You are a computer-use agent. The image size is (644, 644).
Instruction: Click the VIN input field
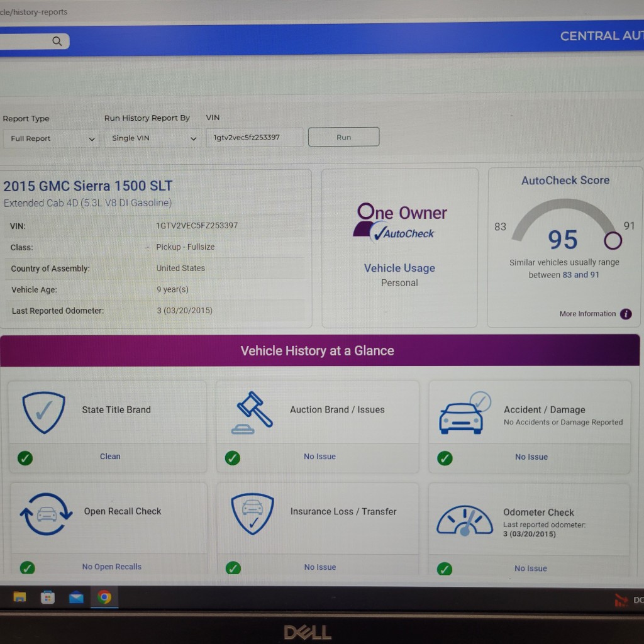[x=255, y=138]
